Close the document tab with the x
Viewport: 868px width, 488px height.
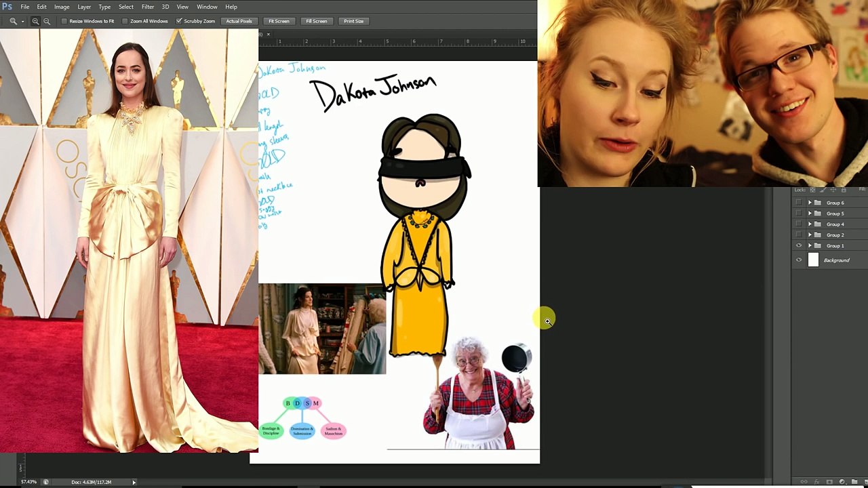coord(268,34)
